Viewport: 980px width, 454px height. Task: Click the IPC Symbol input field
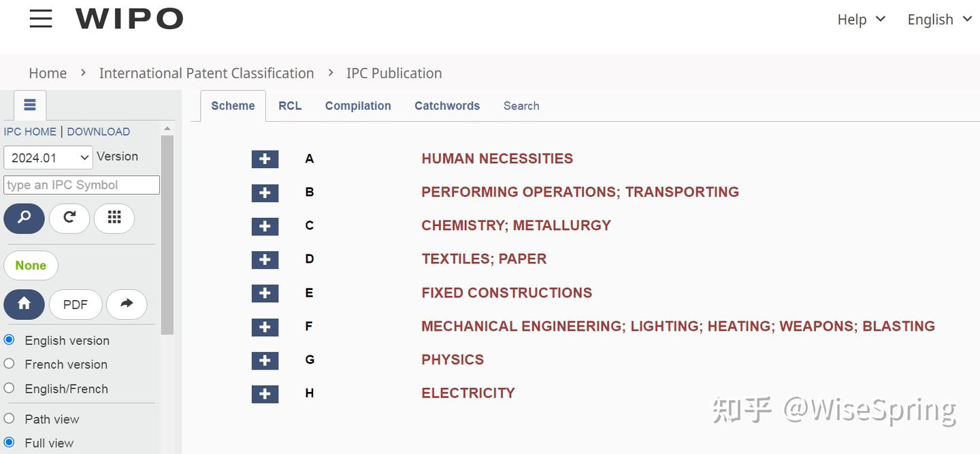[x=82, y=185]
